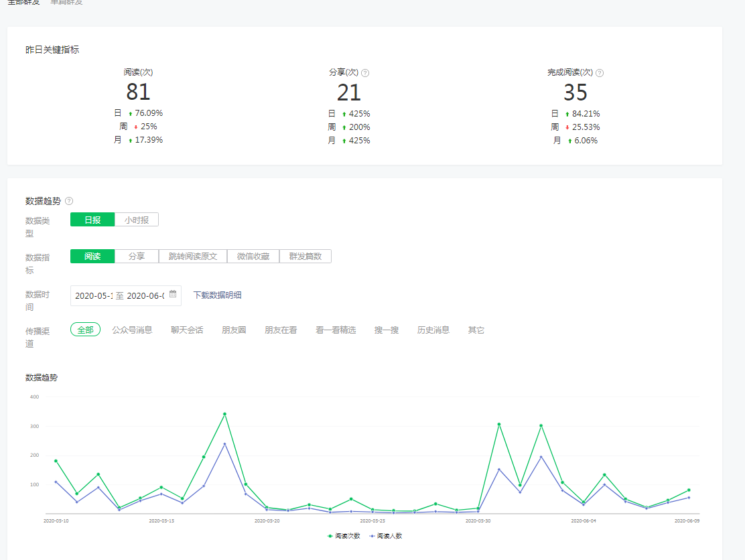Toggle the purple 阅读人数 legend marker

click(x=372, y=536)
